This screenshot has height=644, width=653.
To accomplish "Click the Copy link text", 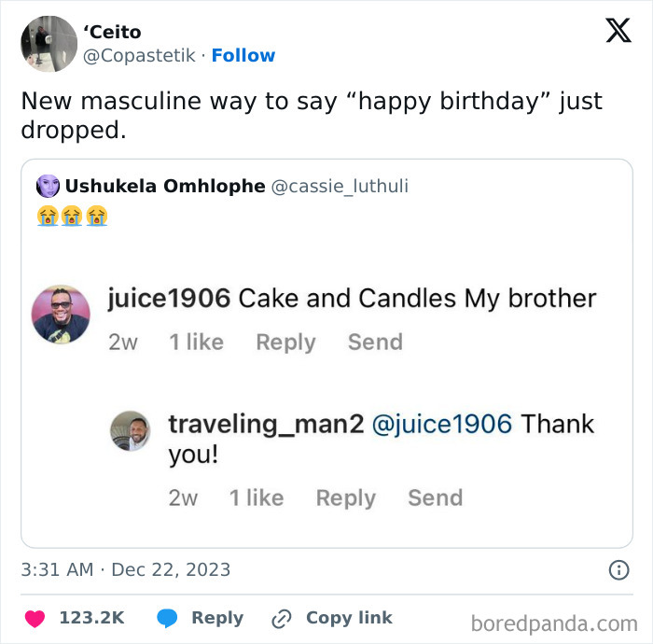I will click(x=349, y=618).
